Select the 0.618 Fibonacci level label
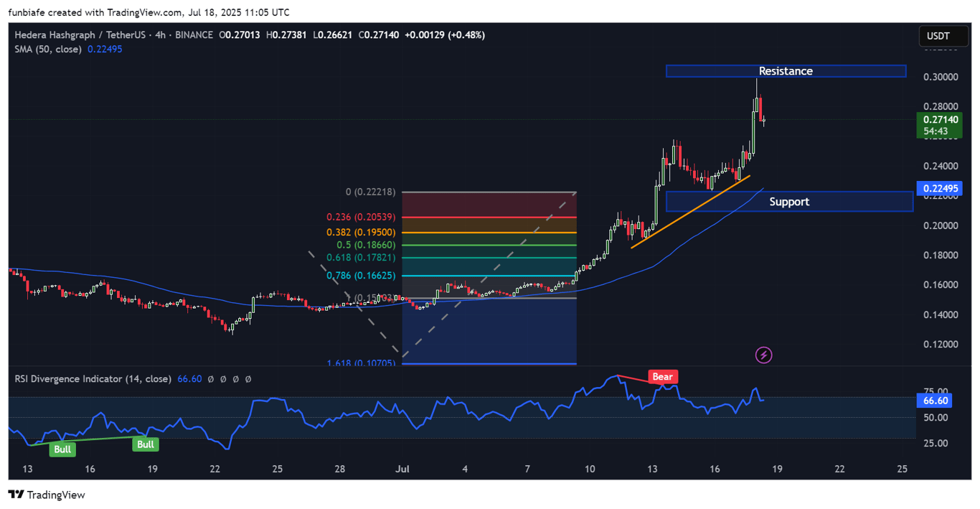 point(361,257)
